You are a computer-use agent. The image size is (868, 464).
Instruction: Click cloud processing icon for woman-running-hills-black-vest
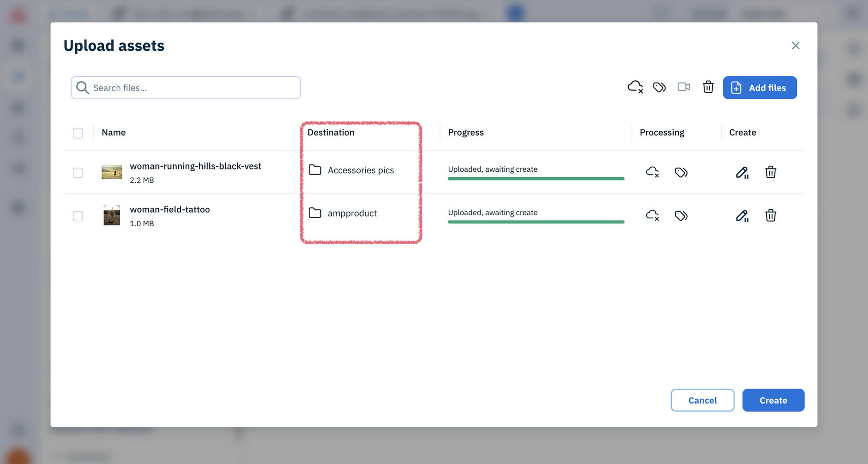pos(652,172)
